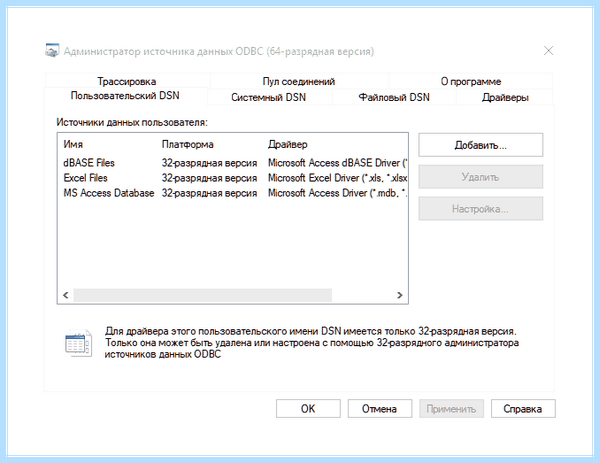Click the Настройка... button
This screenshot has height=463, width=600.
(x=481, y=209)
